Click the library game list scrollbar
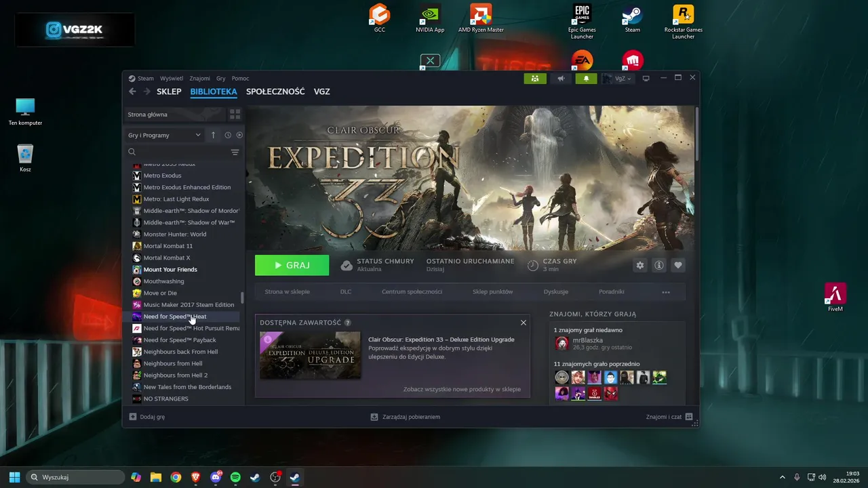Viewport: 868px width, 488px height. tap(242, 298)
